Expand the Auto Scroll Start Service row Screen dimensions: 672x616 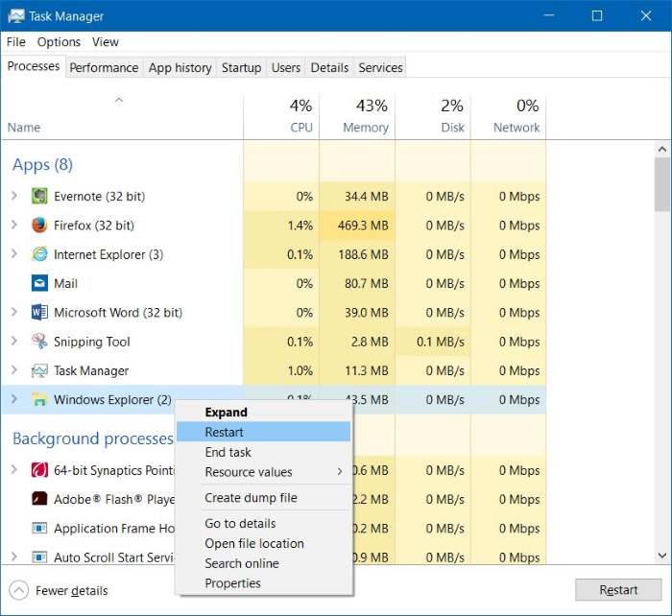pyautogui.click(x=14, y=557)
